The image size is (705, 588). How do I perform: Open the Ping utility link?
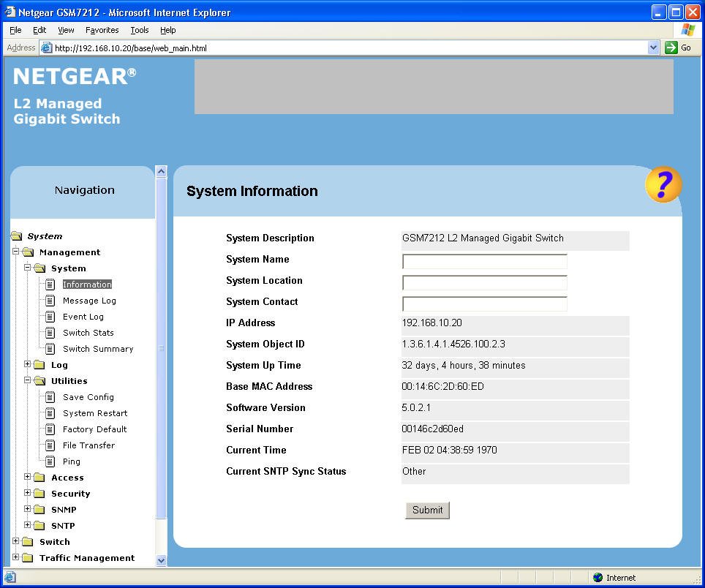(72, 461)
